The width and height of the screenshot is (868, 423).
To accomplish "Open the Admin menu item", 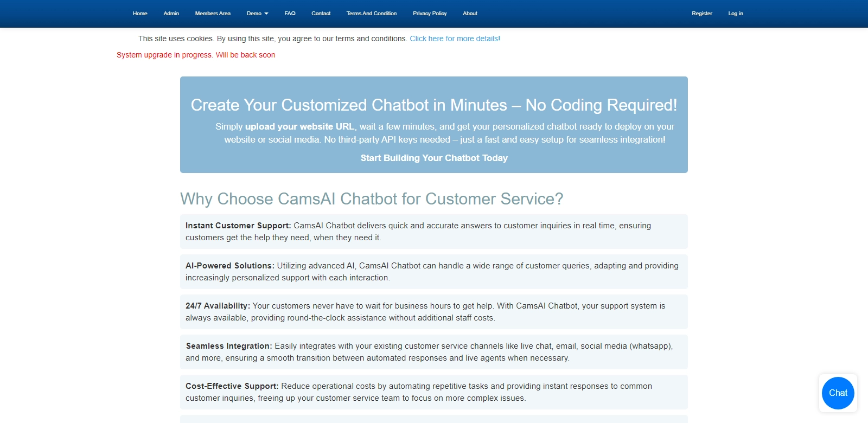I will [171, 14].
